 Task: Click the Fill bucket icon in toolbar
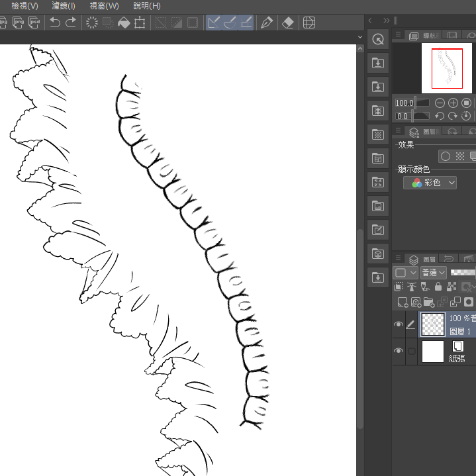click(x=124, y=23)
